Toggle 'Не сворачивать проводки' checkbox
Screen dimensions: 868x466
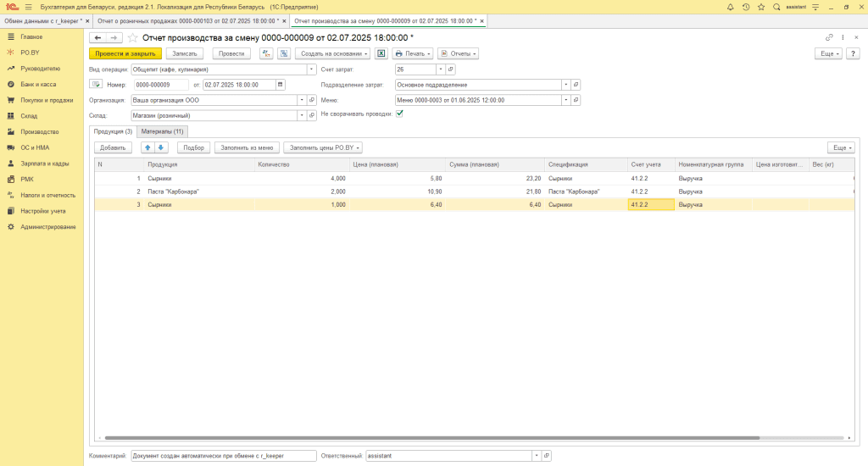point(399,114)
